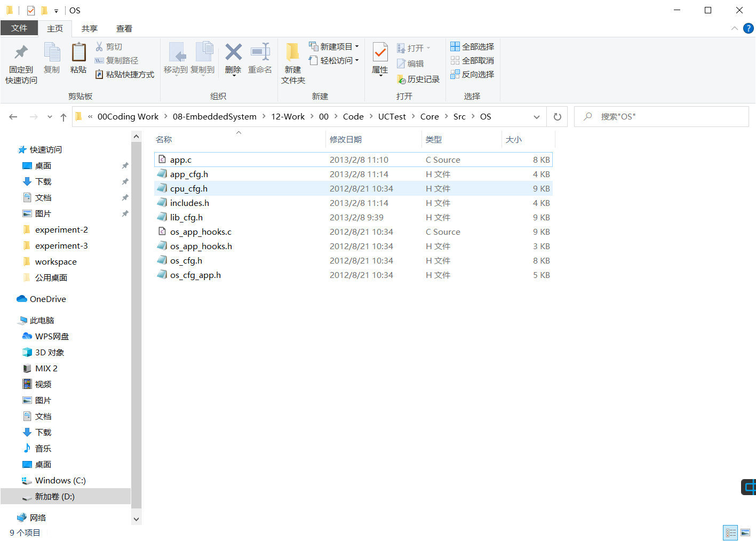
Task: Select file app.c
Action: coord(353,160)
